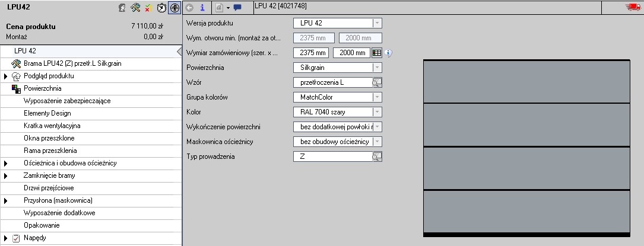Click the disabled min opening height 2000 mm
The image size is (644, 246).
coord(360,38)
